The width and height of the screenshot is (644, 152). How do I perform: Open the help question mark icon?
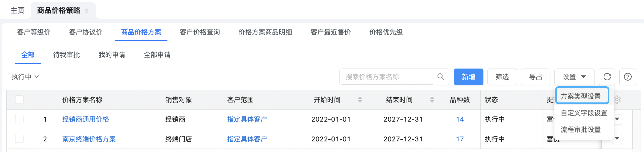628,77
